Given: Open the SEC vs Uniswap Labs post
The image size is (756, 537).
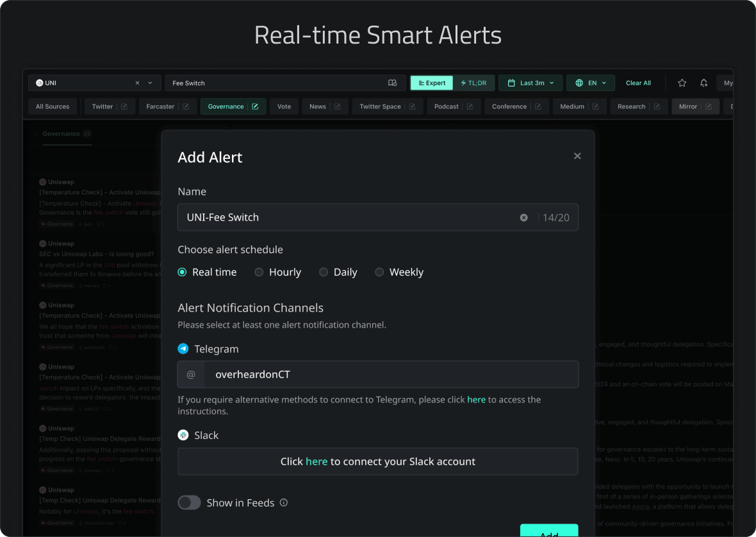Looking at the screenshot, I should tap(97, 254).
